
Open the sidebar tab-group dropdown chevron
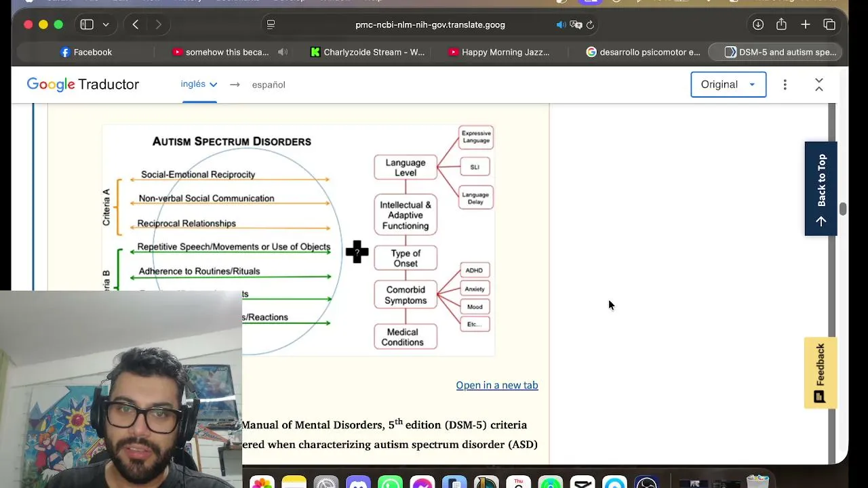[106, 24]
